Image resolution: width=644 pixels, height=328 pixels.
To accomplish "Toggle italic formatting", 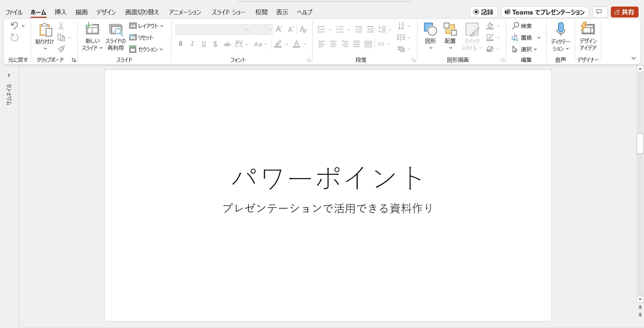I will [x=192, y=44].
